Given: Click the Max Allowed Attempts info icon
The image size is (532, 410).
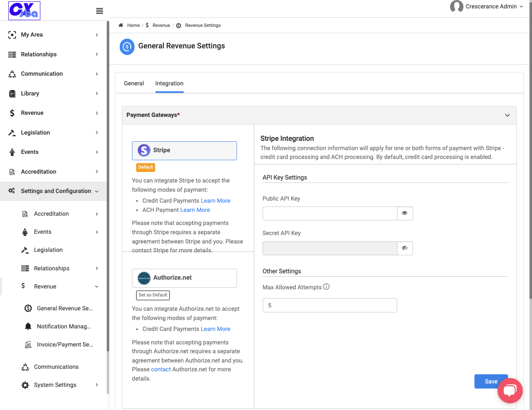Looking at the screenshot, I should (327, 287).
